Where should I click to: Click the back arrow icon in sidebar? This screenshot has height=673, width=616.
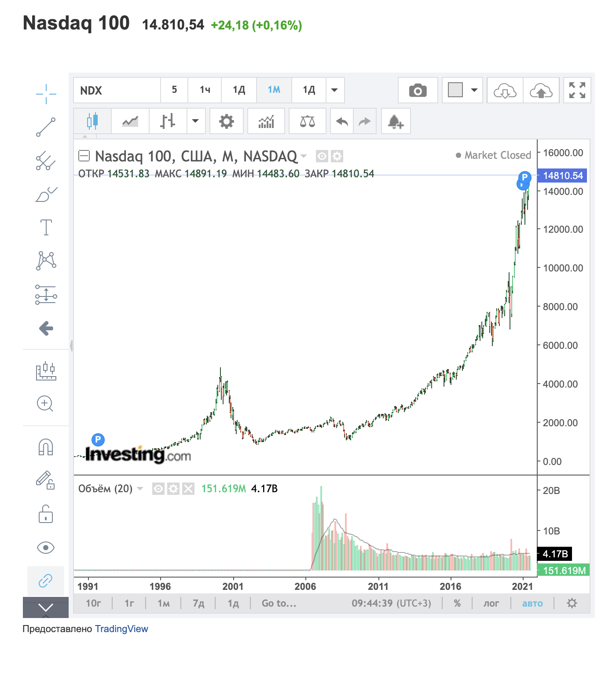point(46,328)
